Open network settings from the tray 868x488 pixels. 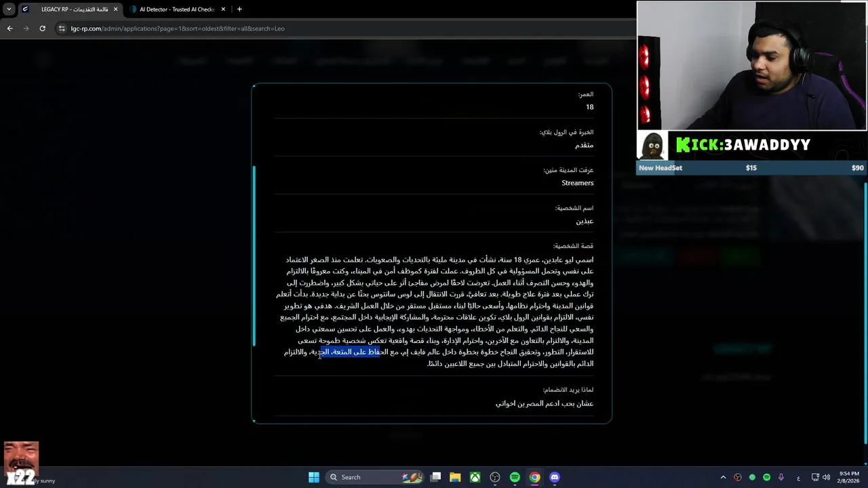[x=815, y=477]
